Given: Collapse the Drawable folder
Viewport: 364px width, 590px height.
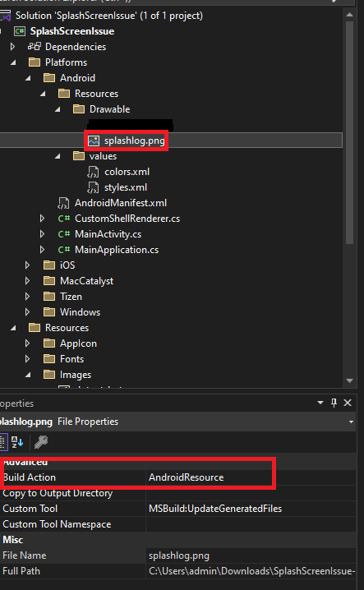Looking at the screenshot, I should (x=58, y=109).
